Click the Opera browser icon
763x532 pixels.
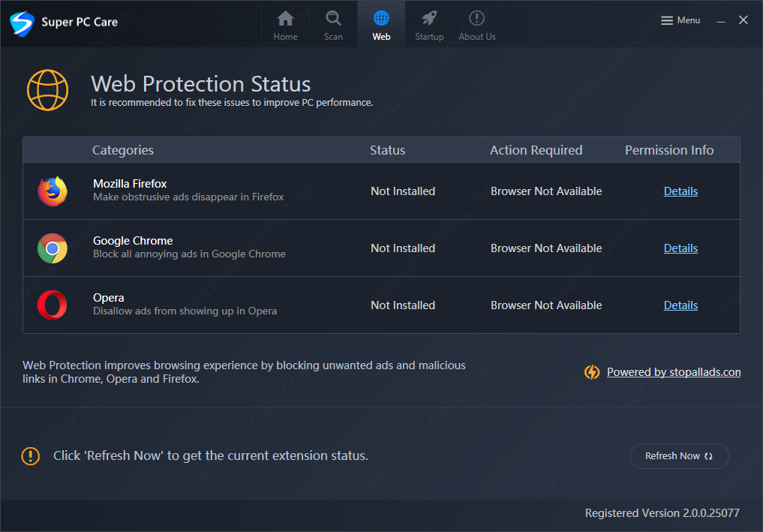click(x=52, y=305)
